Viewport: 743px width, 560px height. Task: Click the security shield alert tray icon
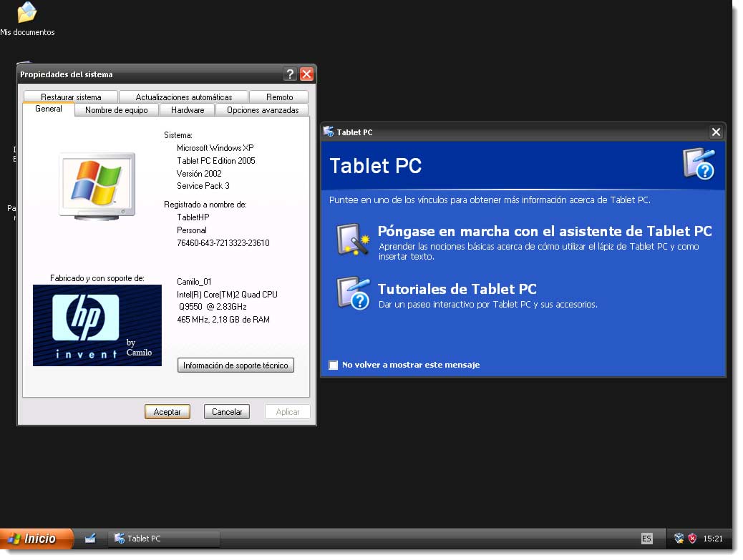(x=692, y=539)
